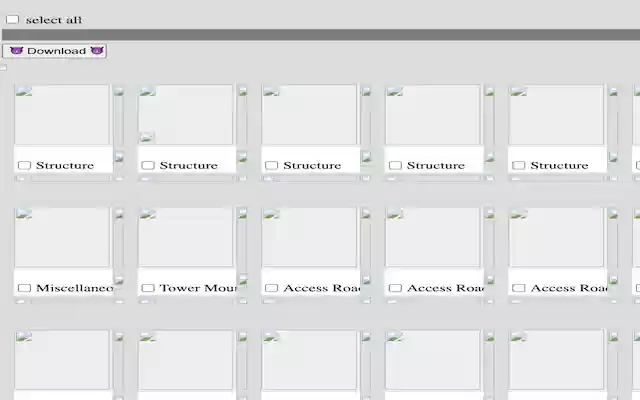This screenshot has width=640, height=400.
Task: Tick the fourth Structure checkbox
Action: coord(395,165)
